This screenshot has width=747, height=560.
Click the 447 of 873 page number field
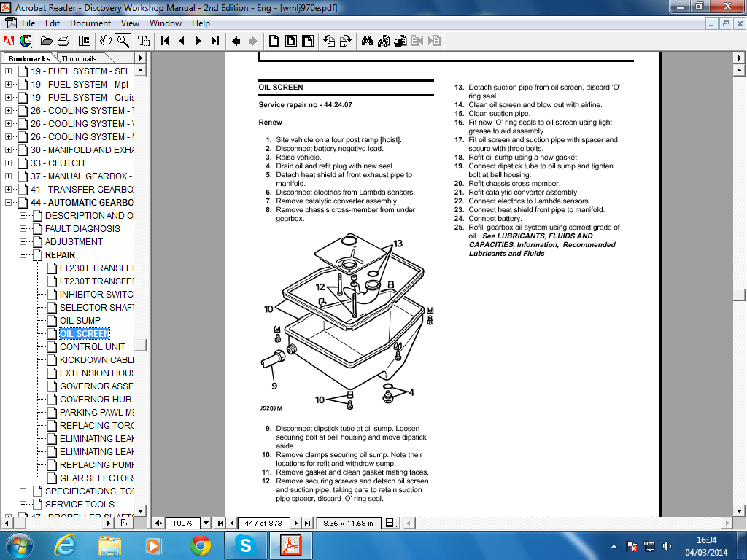(x=263, y=523)
